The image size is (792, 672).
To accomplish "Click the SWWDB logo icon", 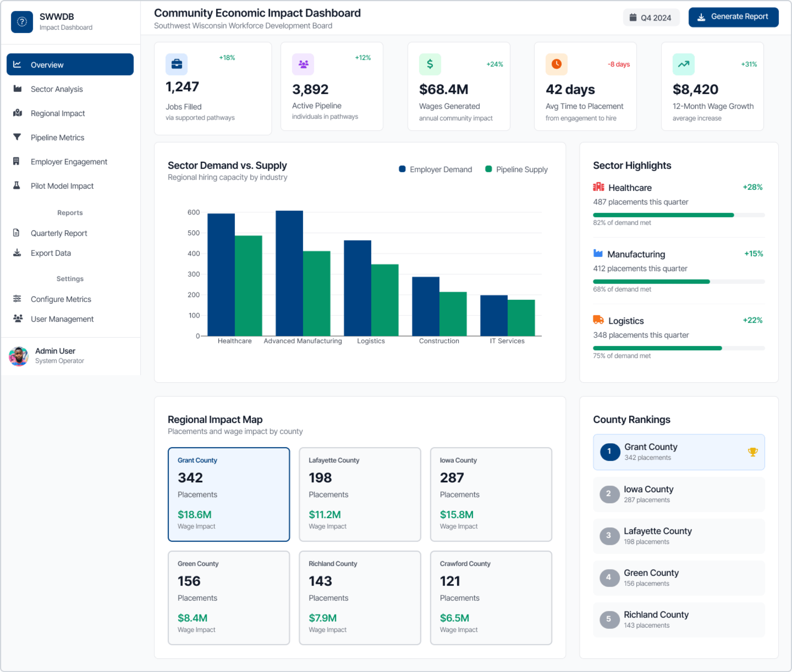I will [x=22, y=22].
